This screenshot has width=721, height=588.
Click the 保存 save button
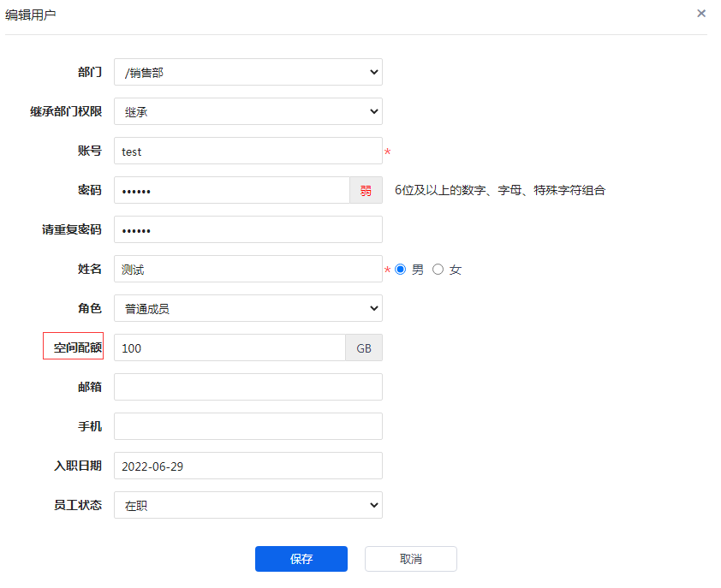tap(301, 559)
